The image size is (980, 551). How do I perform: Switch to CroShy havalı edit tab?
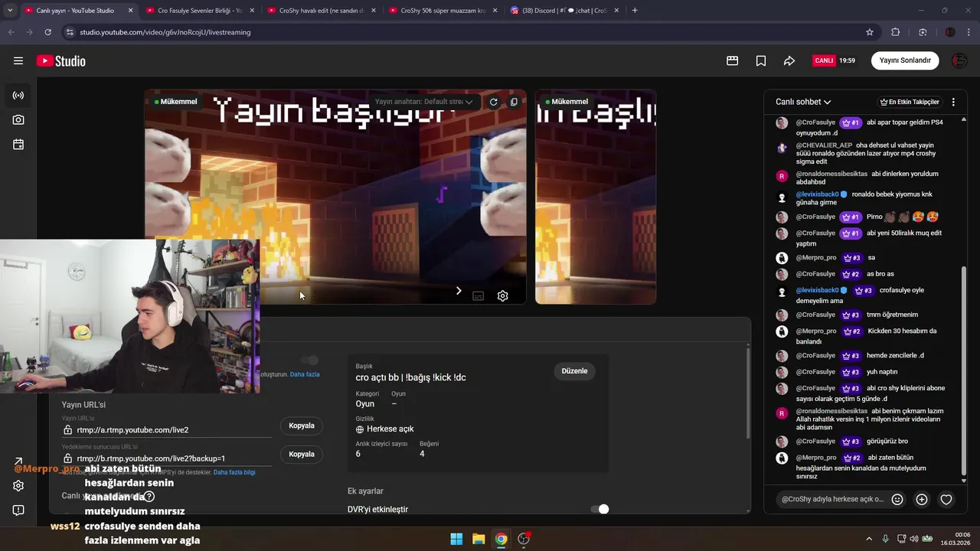tap(321, 11)
